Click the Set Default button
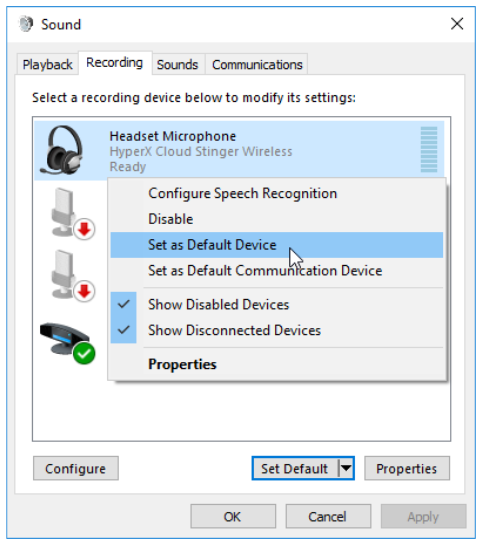This screenshot has width=482, height=544. pyautogui.click(x=295, y=468)
